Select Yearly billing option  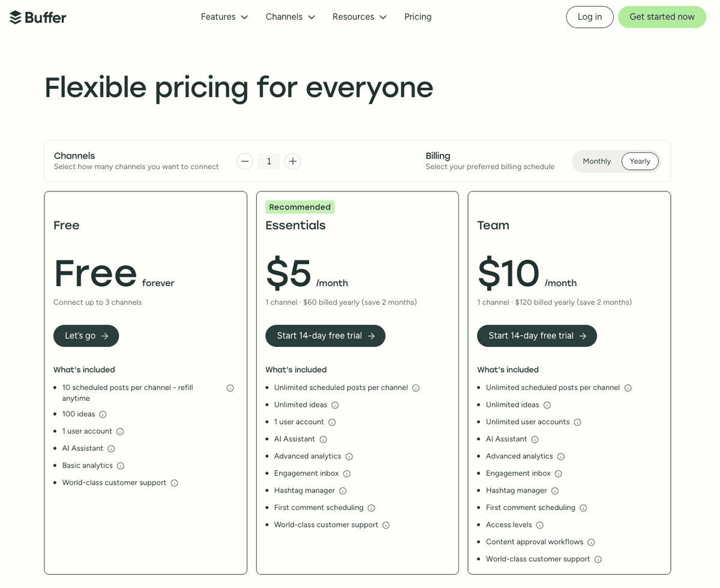[640, 161]
